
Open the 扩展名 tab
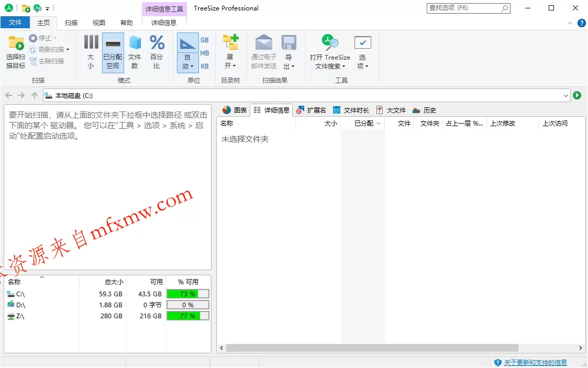point(311,110)
